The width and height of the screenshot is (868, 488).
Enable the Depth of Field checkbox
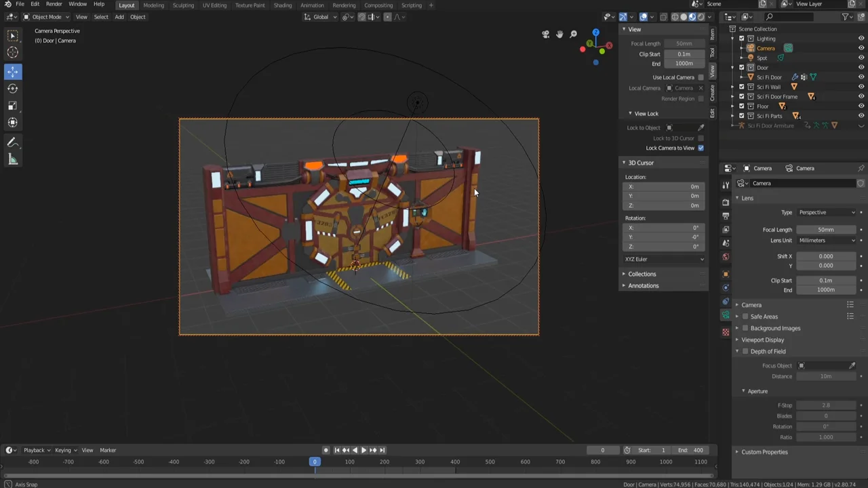[745, 351]
